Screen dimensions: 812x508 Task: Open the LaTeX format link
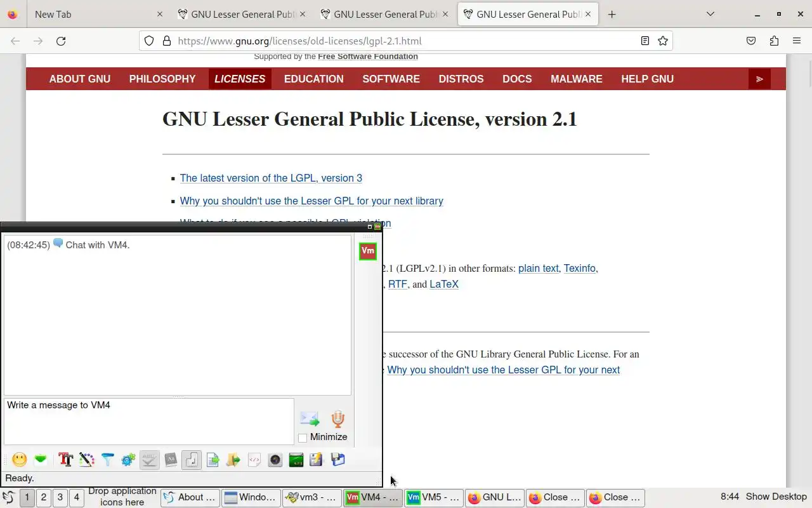444,284
